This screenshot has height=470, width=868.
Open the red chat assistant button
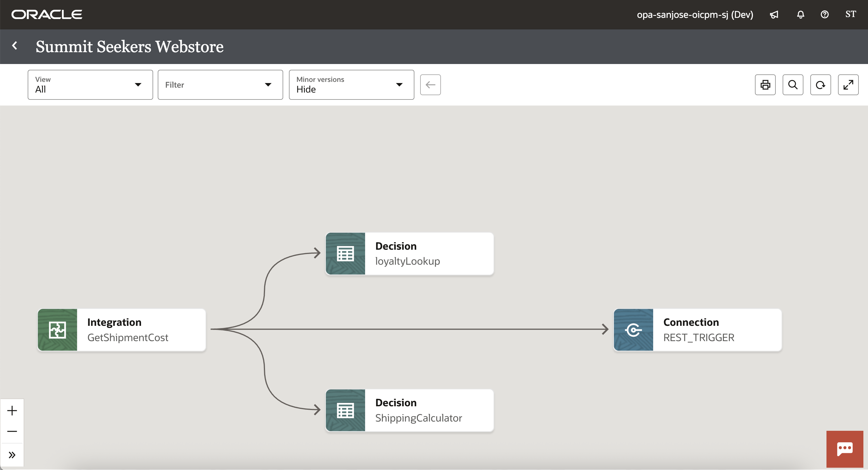pyautogui.click(x=844, y=449)
